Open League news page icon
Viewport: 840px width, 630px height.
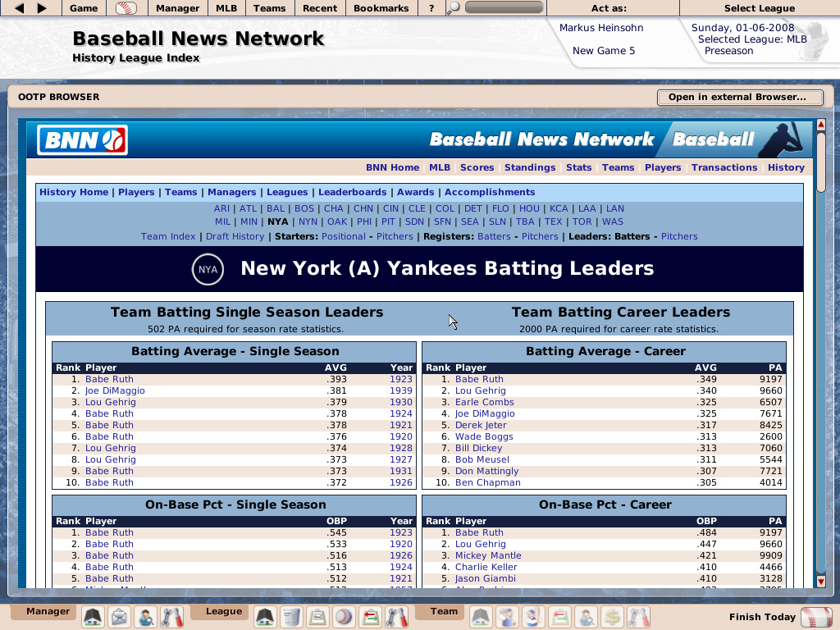point(291,617)
